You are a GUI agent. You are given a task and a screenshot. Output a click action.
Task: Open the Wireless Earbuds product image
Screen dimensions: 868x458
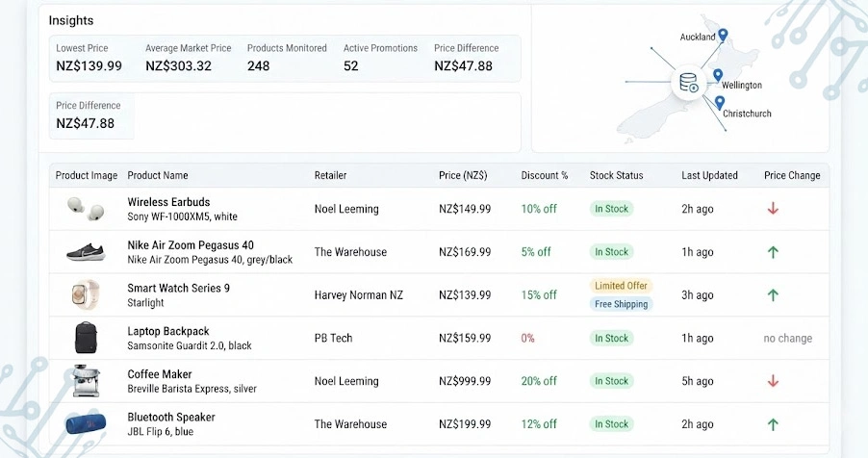86,209
